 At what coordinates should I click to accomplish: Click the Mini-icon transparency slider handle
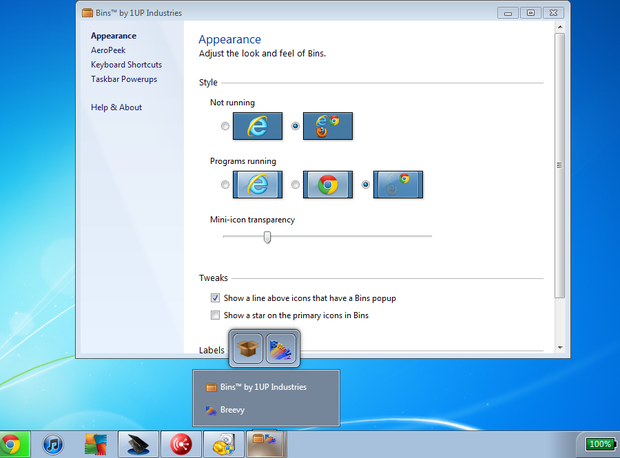tap(267, 237)
